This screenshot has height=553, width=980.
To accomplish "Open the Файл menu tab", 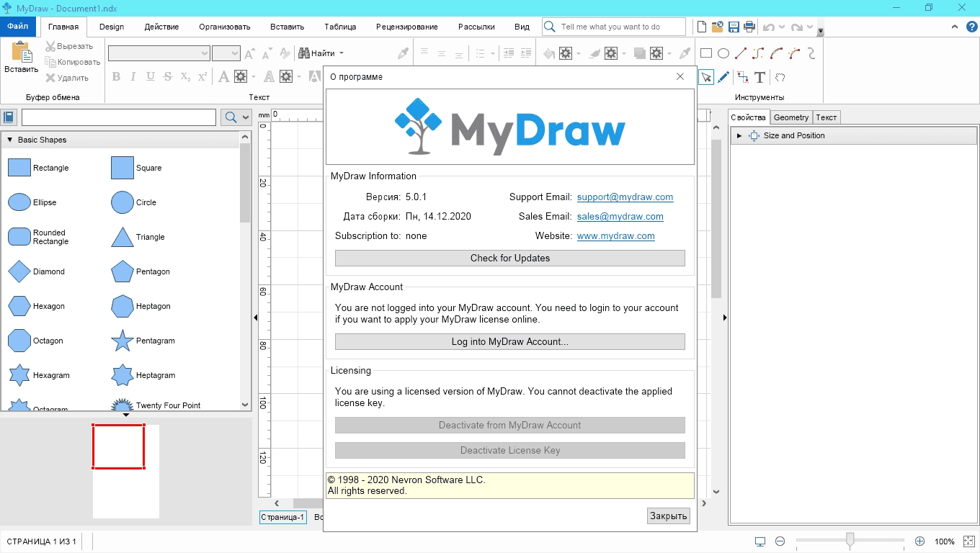I will point(18,27).
